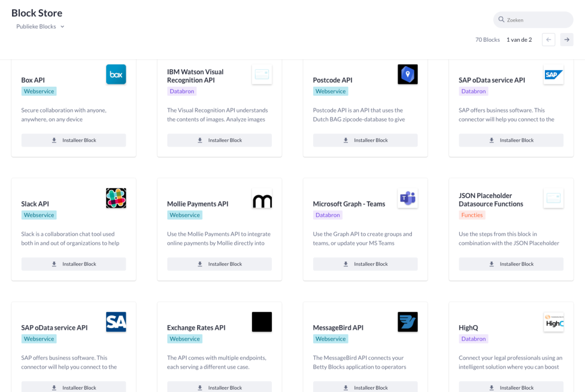Install the Slack API block
This screenshot has height=392, width=585.
point(74,264)
